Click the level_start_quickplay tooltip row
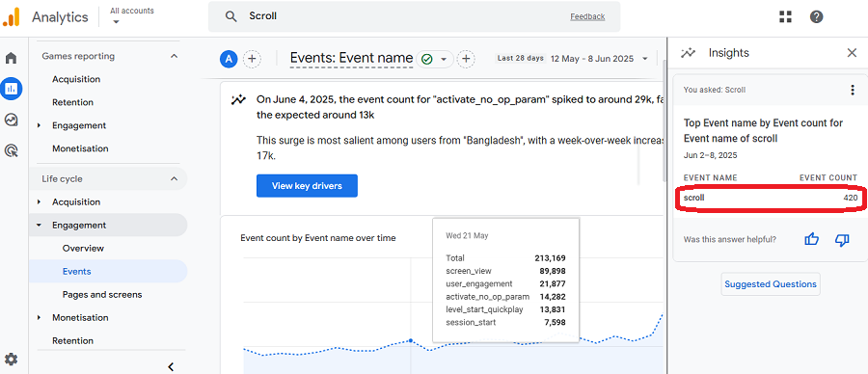868x374 pixels. point(505,309)
